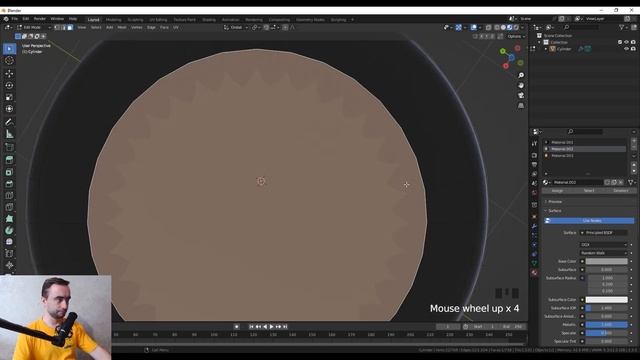Open the viewport Options dropdown

click(x=516, y=36)
